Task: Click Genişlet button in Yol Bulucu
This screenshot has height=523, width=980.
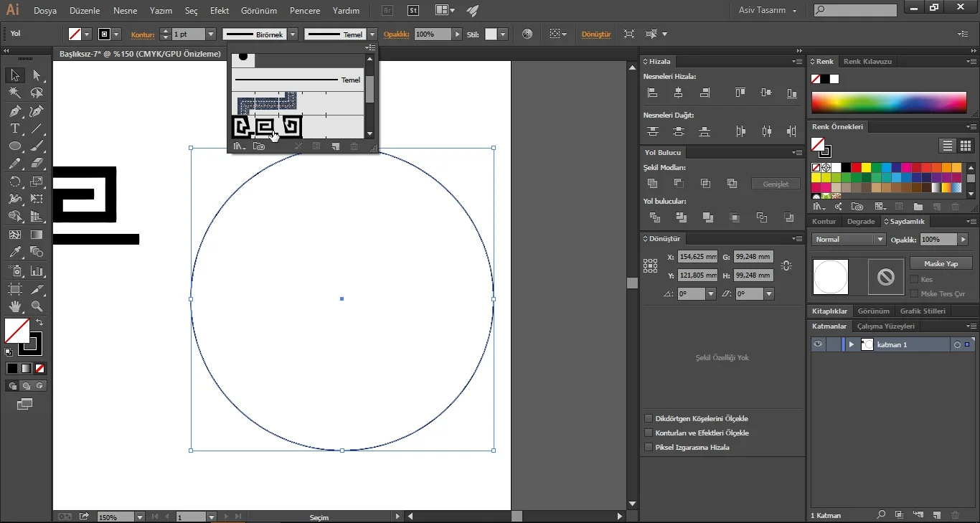Action: [776, 184]
